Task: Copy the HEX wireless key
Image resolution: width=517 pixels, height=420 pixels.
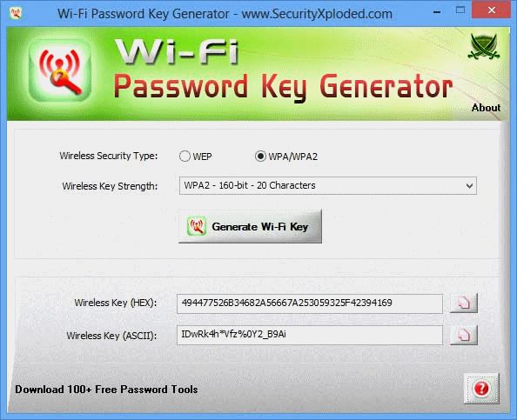Action: tap(464, 303)
